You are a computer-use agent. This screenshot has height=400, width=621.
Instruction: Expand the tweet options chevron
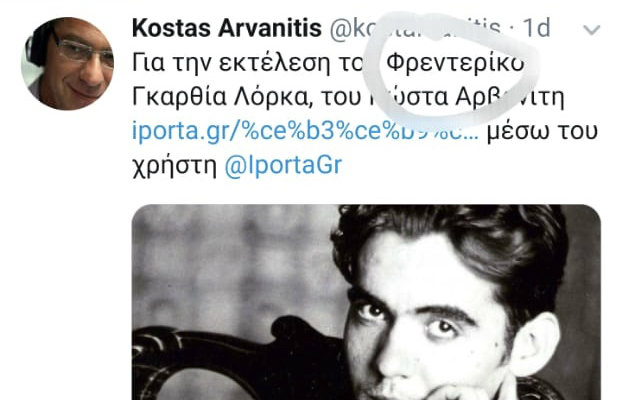(592, 30)
